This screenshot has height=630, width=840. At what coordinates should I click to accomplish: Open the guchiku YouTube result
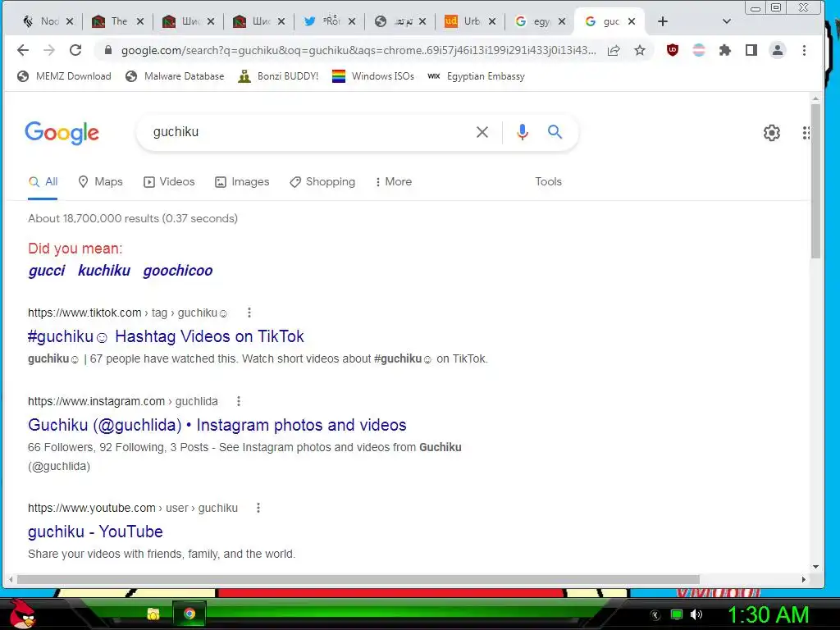click(x=95, y=532)
